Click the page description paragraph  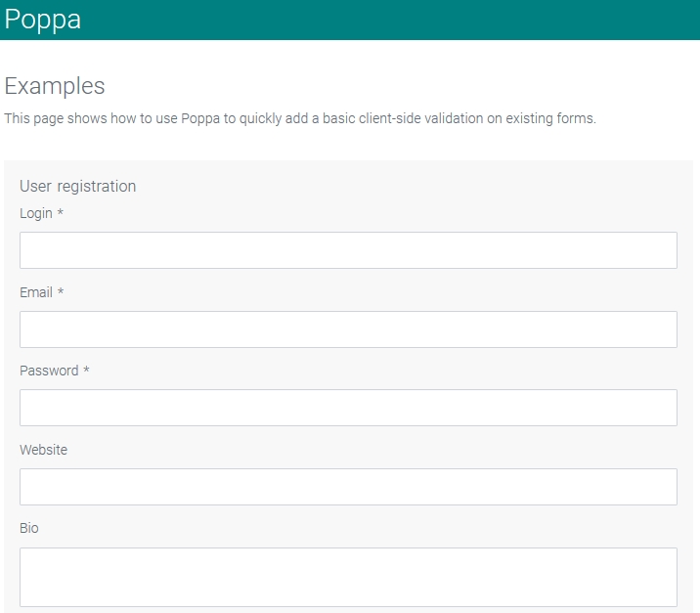pyautogui.click(x=300, y=118)
